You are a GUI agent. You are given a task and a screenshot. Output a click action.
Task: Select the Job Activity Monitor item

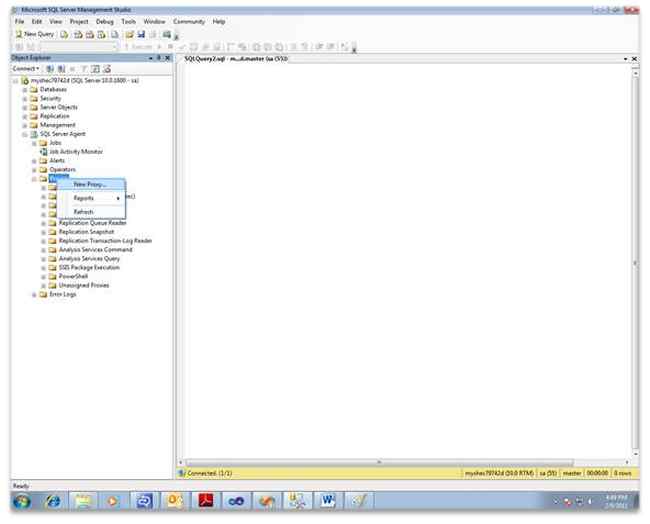[x=76, y=152]
